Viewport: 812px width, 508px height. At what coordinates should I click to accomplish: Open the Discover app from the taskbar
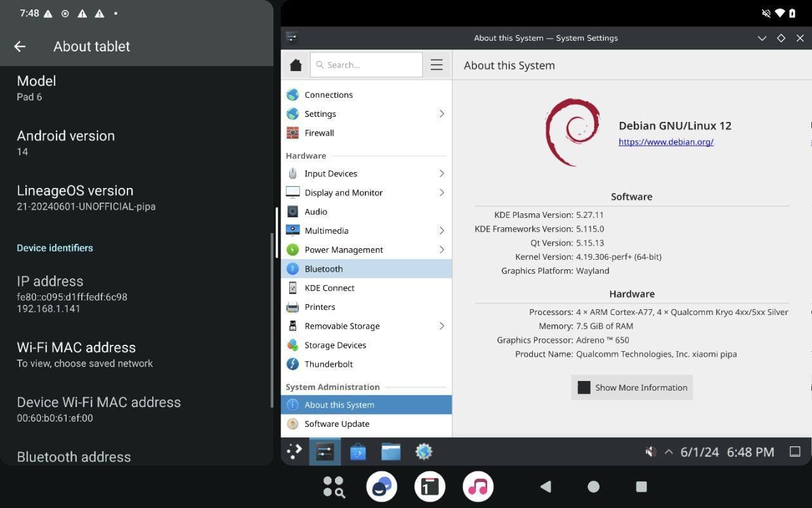point(357,451)
